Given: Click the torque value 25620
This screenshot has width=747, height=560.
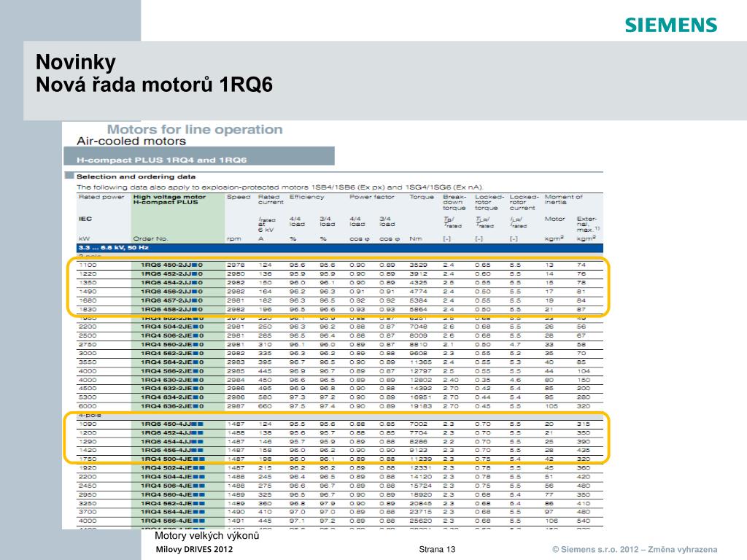Looking at the screenshot, I should click(420, 521).
